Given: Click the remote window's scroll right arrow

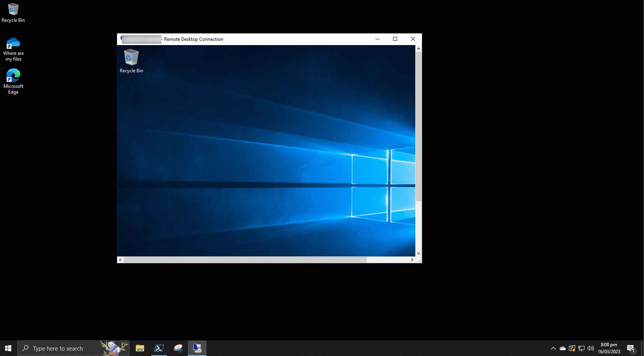Looking at the screenshot, I should click(x=412, y=260).
